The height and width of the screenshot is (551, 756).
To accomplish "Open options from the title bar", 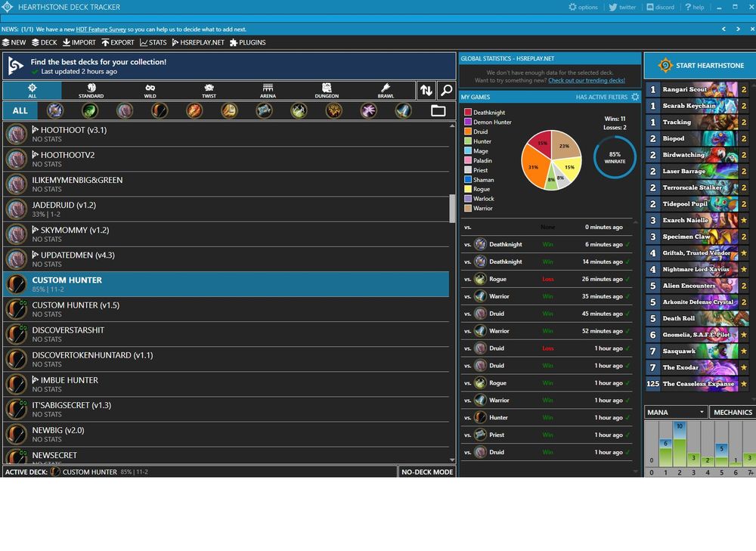I will 583,8.
